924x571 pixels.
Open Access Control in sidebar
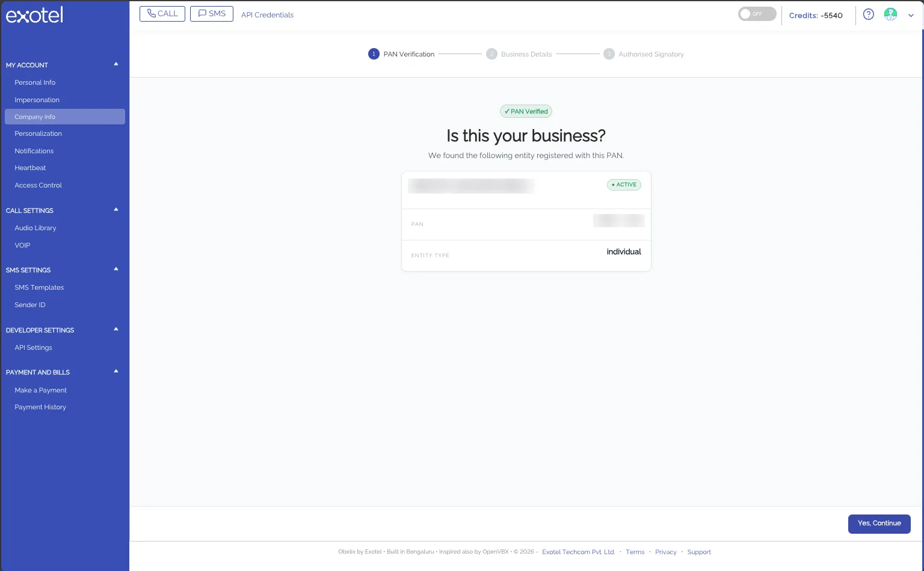click(38, 185)
